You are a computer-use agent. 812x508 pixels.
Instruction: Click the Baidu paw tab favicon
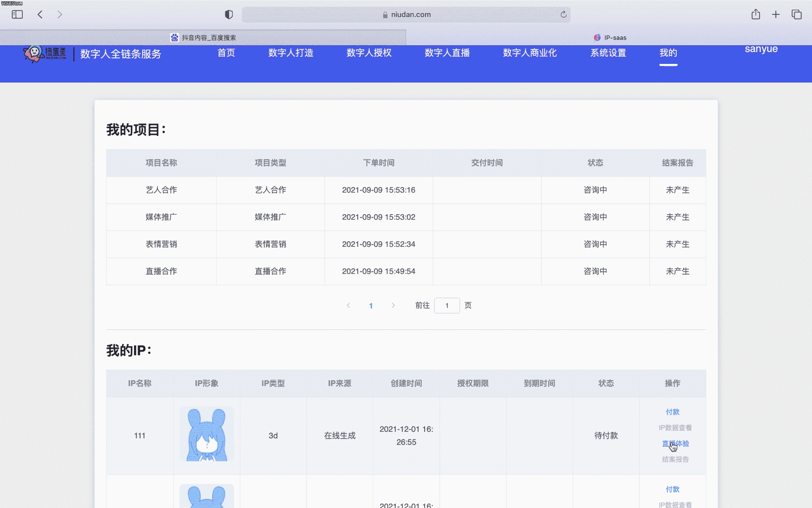pos(175,38)
